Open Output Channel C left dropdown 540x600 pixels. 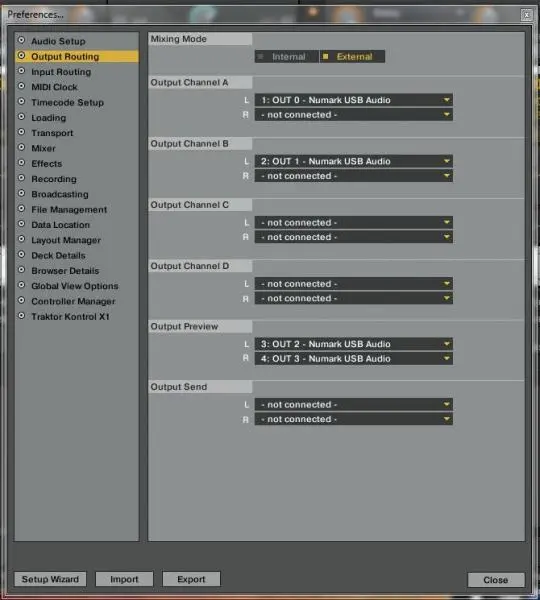pyautogui.click(x=354, y=222)
